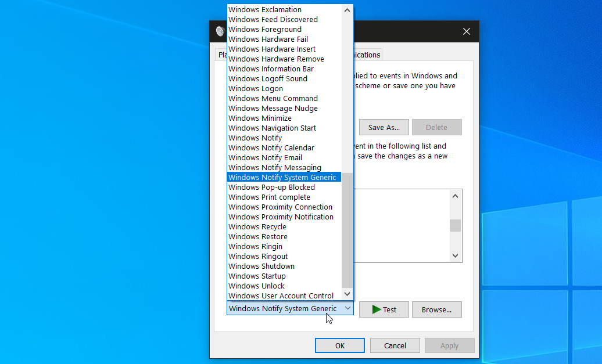Click the speaker icon in title bar
Screen dimensions: 602x364
pyautogui.click(x=220, y=31)
